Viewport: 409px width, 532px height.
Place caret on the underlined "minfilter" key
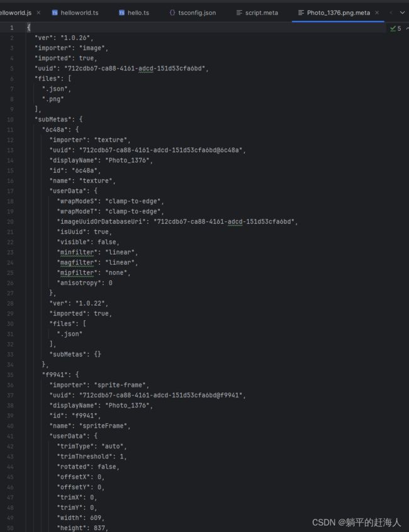[x=77, y=252]
